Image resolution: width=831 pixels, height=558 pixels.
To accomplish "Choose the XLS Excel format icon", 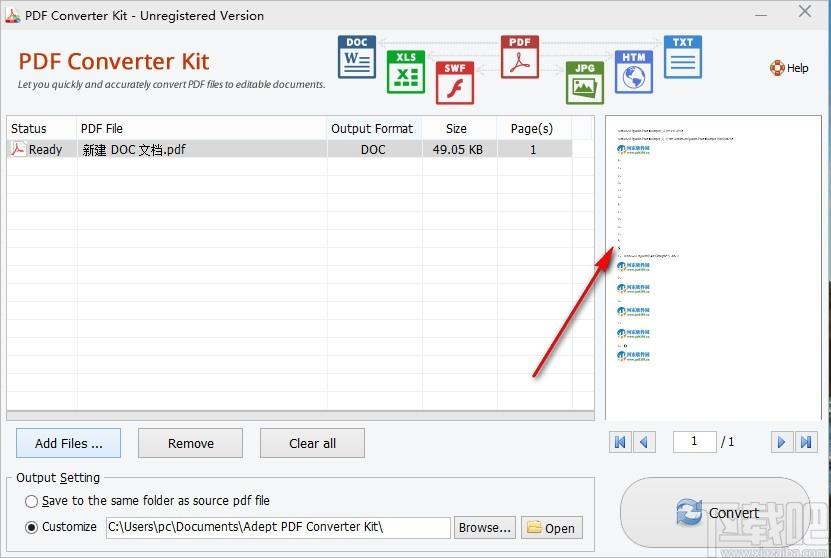I will coord(405,72).
